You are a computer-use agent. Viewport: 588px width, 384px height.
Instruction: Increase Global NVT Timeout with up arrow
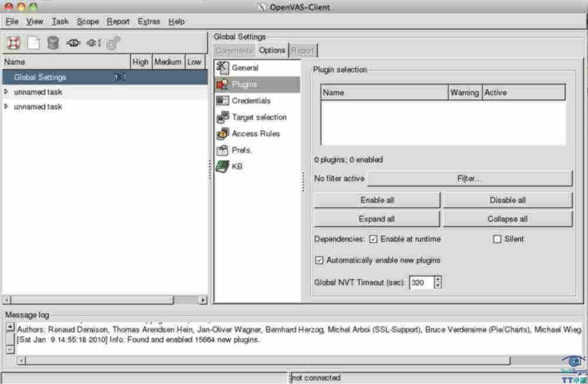point(438,279)
